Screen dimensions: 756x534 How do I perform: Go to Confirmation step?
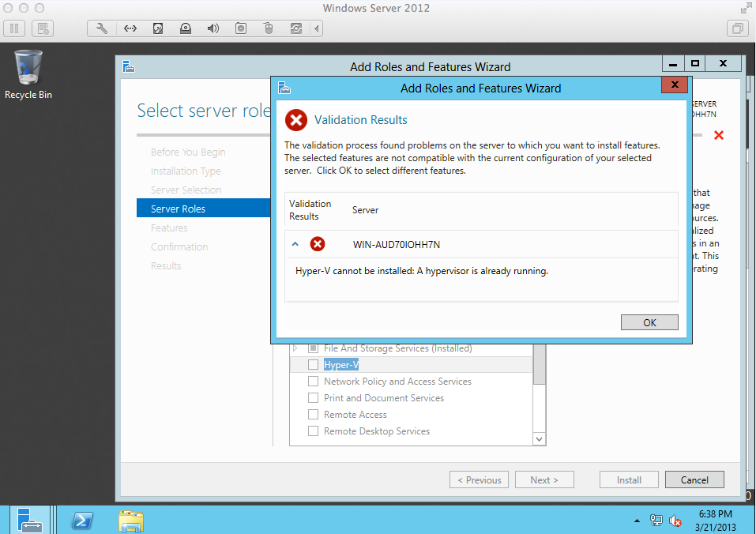(x=179, y=246)
